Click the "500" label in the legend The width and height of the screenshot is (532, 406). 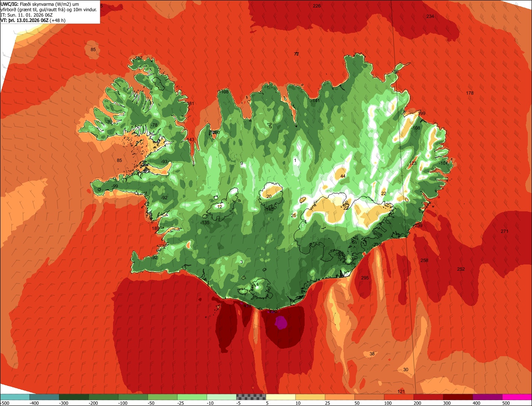pyautogui.click(x=506, y=403)
